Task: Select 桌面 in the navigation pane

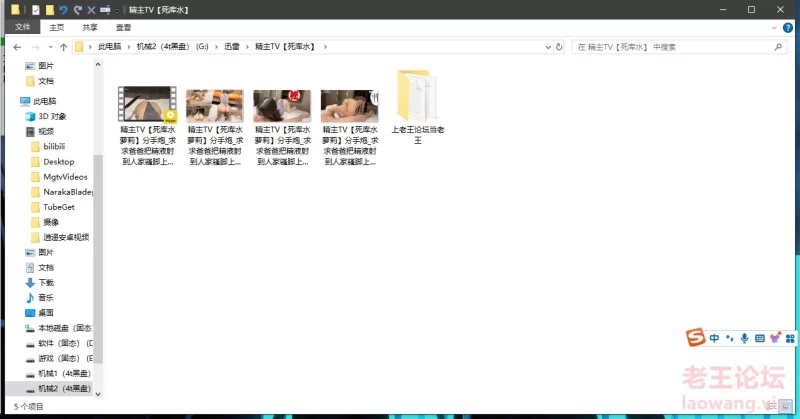Action: click(x=46, y=313)
